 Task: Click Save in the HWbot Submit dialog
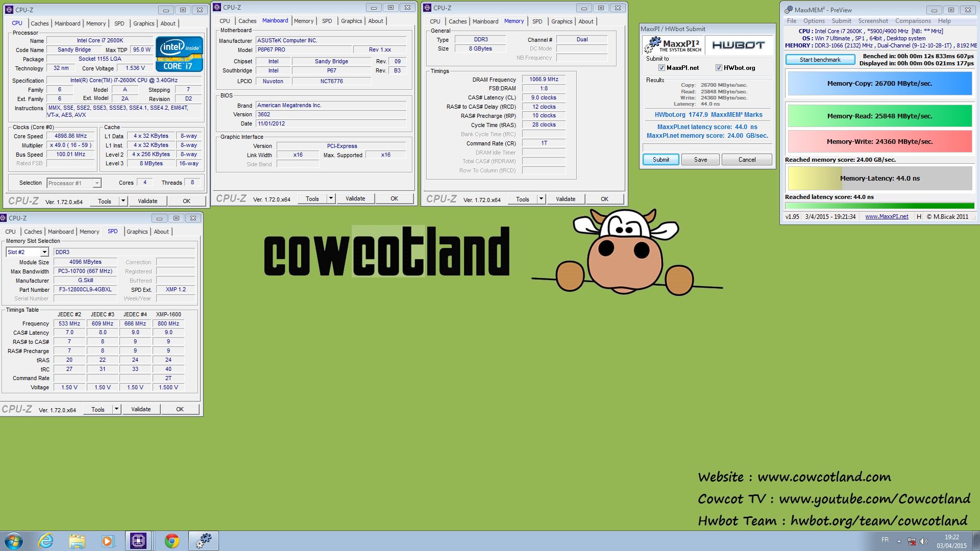point(700,160)
